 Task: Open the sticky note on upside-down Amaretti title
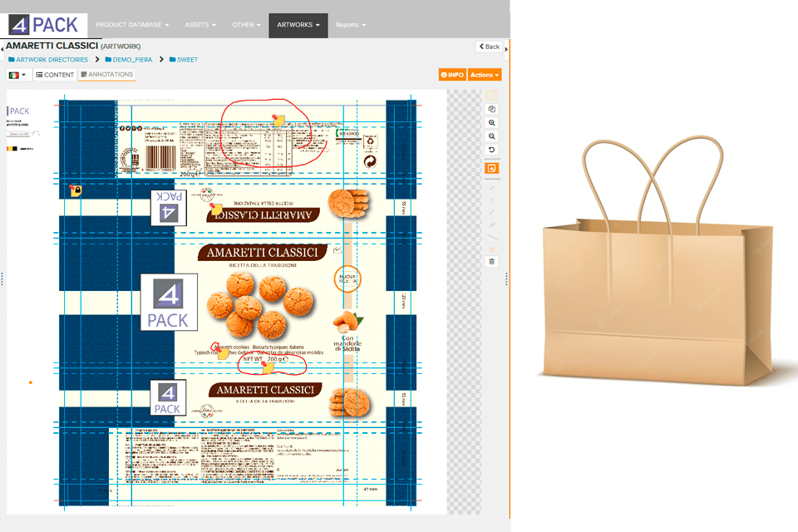216,208
